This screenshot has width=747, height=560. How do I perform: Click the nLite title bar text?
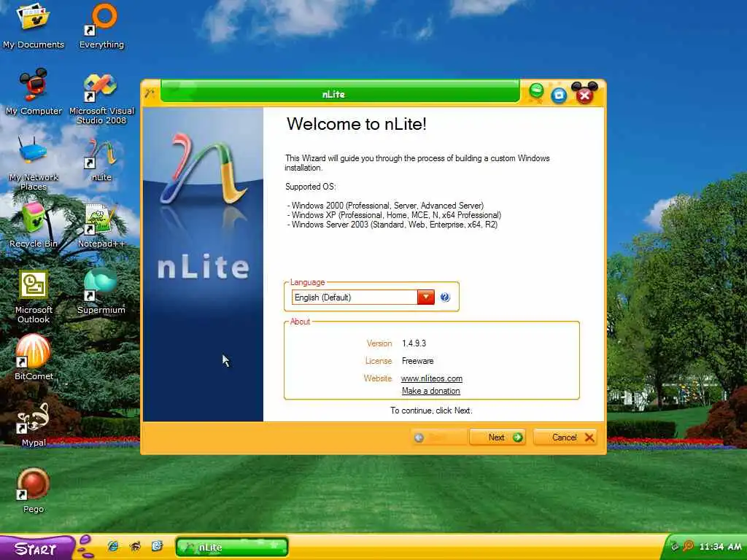point(333,94)
